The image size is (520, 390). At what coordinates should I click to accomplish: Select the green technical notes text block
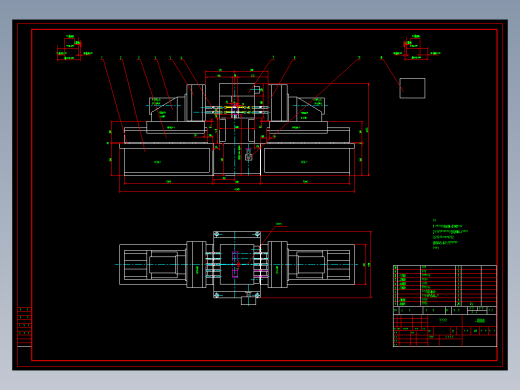pos(450,234)
